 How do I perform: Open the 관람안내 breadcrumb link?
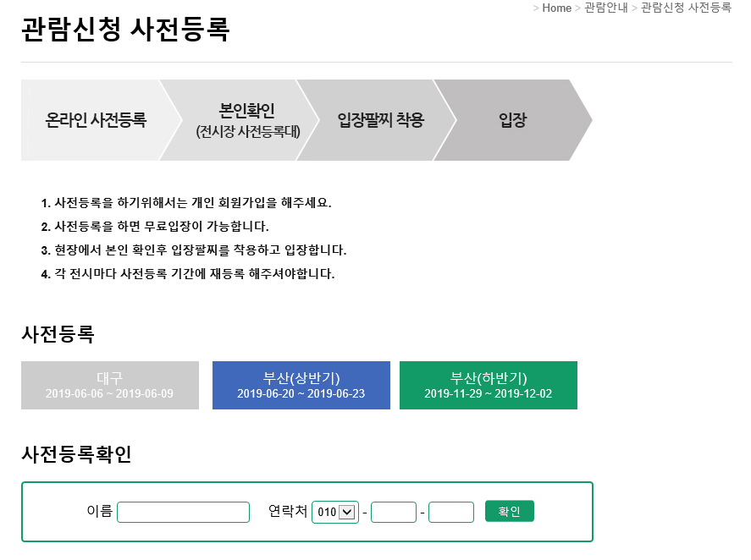(x=606, y=8)
